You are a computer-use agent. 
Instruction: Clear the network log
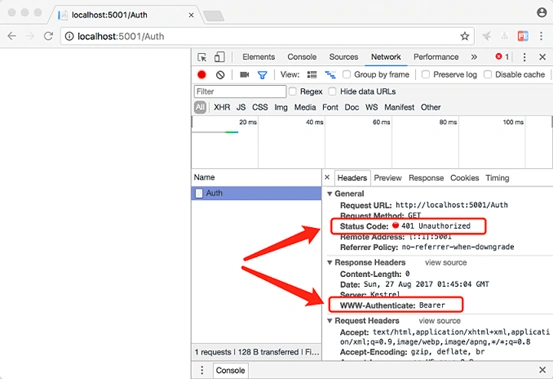pos(220,75)
